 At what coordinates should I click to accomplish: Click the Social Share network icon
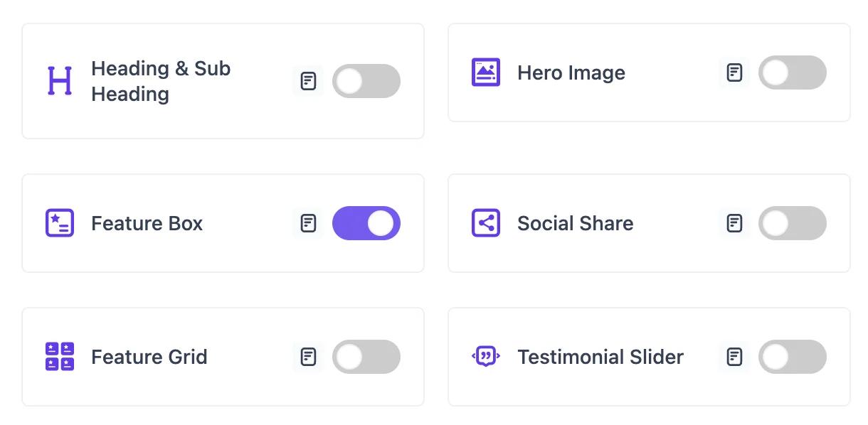(486, 223)
